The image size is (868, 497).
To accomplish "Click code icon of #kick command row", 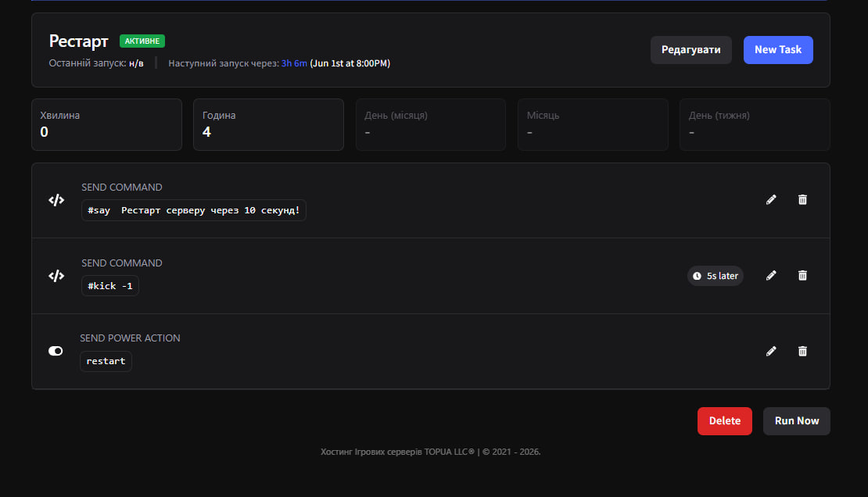I will tap(56, 276).
